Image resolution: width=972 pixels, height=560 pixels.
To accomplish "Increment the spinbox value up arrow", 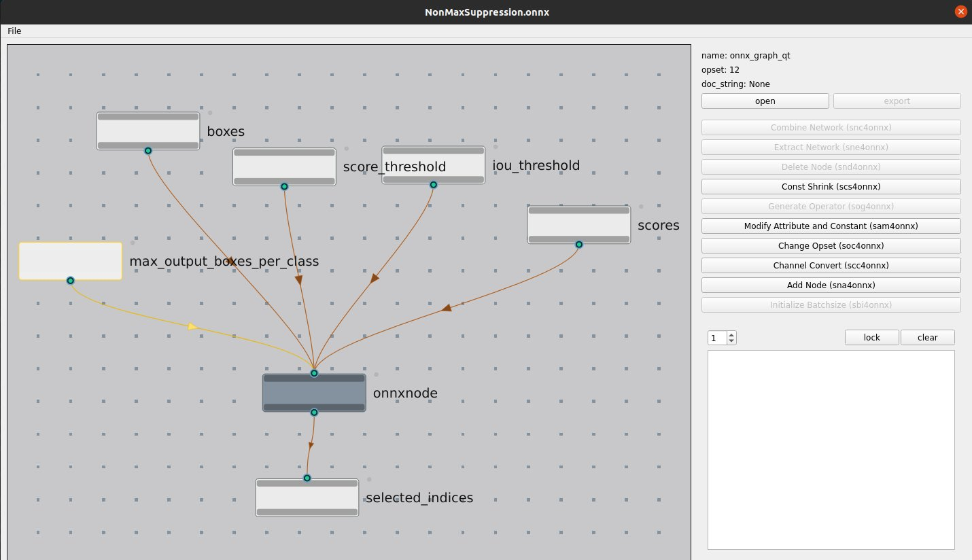I will click(x=731, y=334).
